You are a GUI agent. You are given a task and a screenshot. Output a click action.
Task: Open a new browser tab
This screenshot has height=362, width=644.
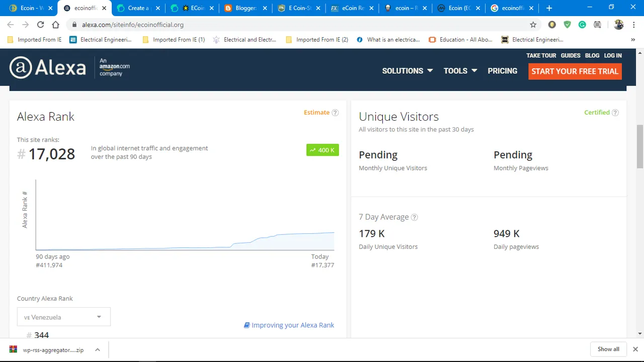(549, 8)
